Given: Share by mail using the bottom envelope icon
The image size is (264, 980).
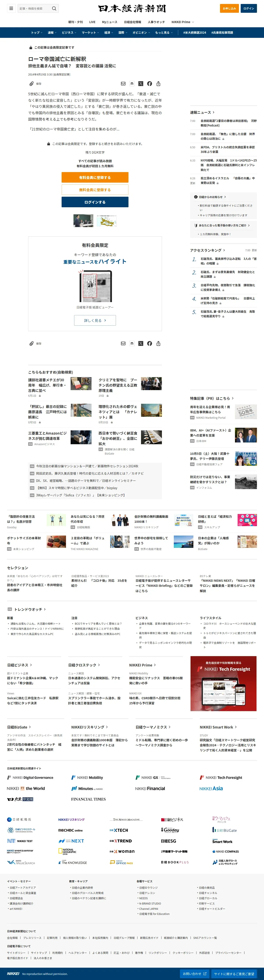Looking at the screenshot, I should pyautogui.click(x=123, y=343).
